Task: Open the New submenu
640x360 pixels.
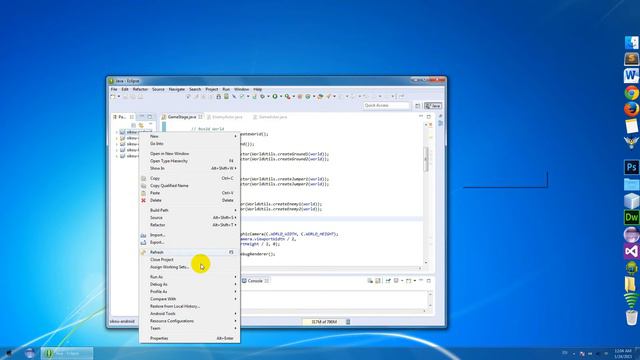Action: coord(189,136)
